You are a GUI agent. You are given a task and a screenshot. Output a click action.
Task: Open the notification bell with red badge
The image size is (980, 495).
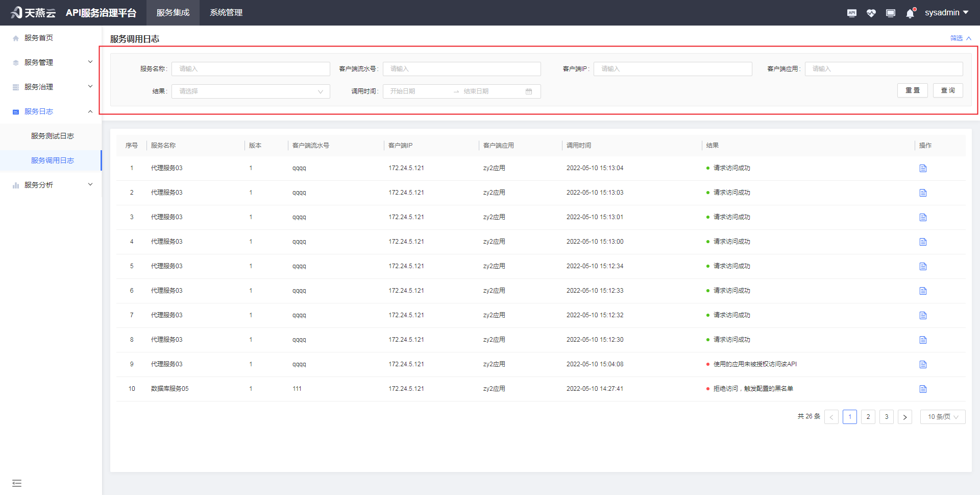point(910,13)
